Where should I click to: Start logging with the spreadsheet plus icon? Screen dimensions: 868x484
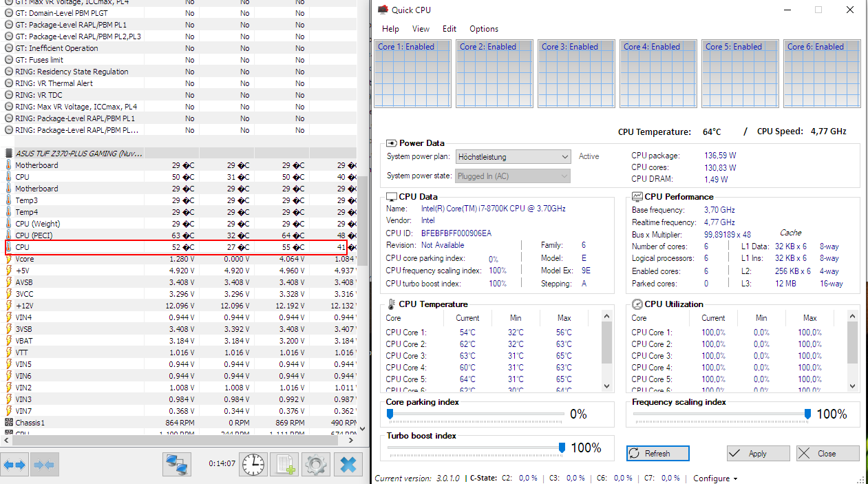[x=284, y=465]
